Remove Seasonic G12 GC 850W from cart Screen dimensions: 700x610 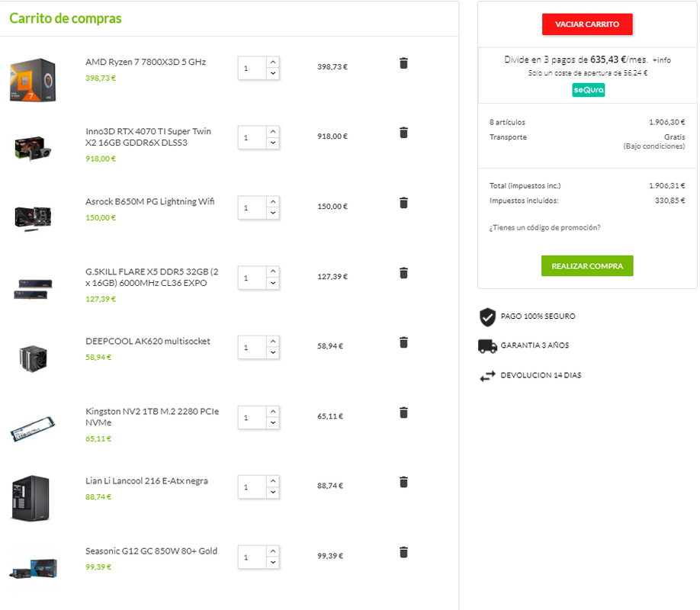[403, 552]
